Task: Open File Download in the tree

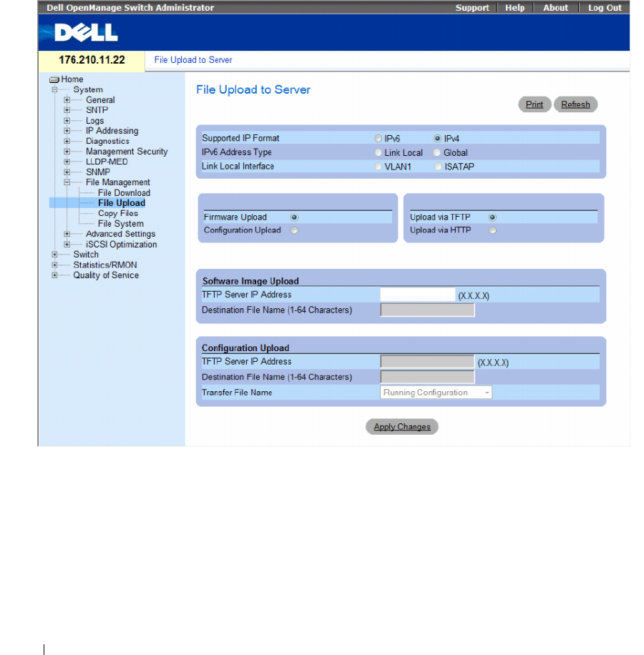Action: coord(124,193)
